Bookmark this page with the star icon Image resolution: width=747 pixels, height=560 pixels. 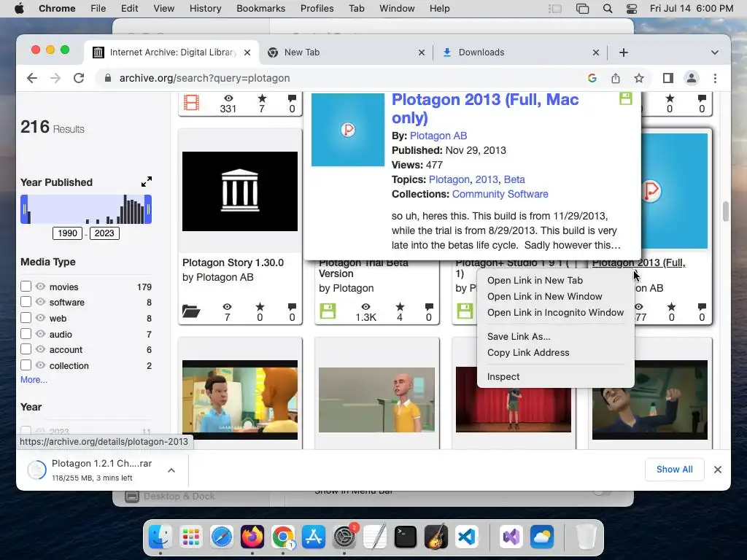point(639,78)
